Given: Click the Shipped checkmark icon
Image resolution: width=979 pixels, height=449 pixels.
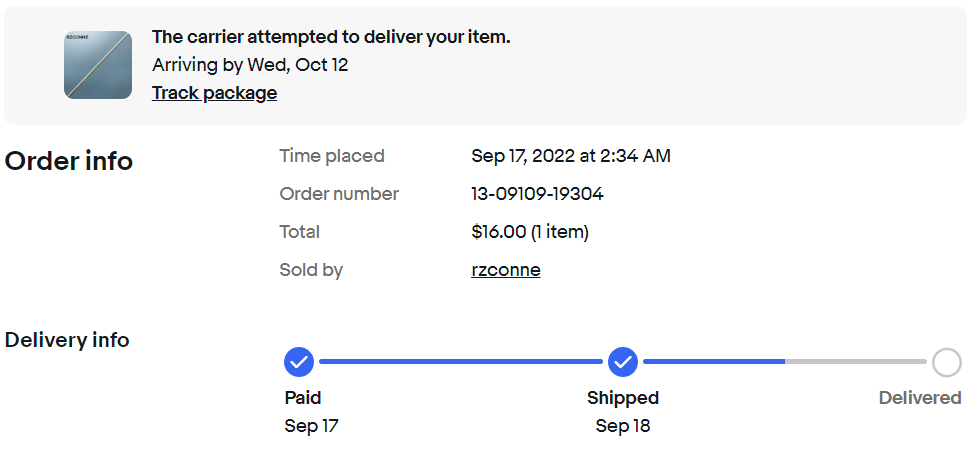Looking at the screenshot, I should [x=623, y=361].
